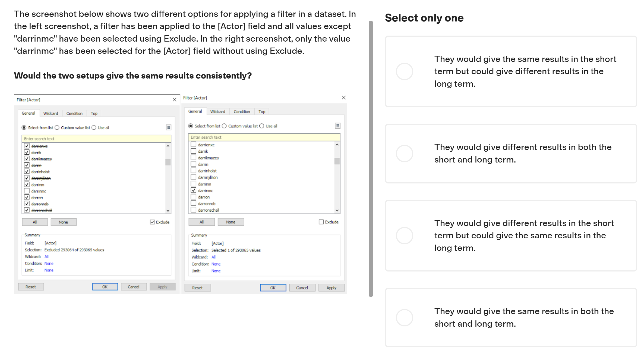Click Reset button in left dialog
Image resolution: width=644 pixels, height=356 pixels.
[31, 287]
